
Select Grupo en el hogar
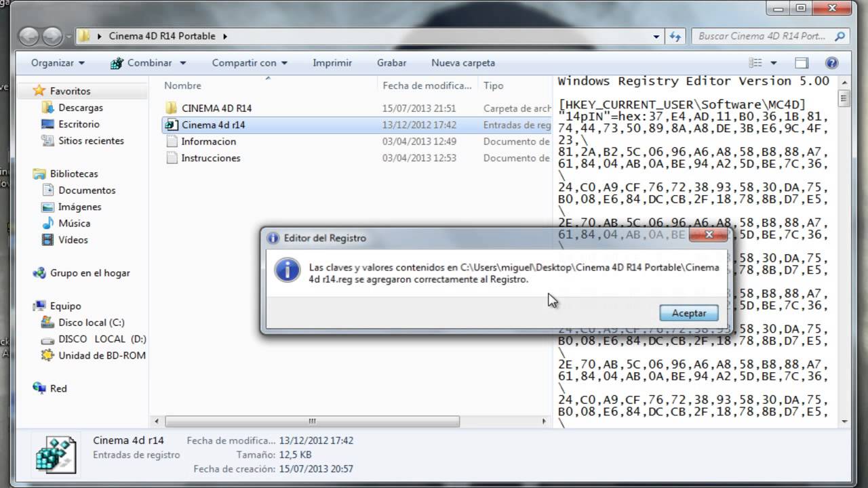click(x=90, y=272)
